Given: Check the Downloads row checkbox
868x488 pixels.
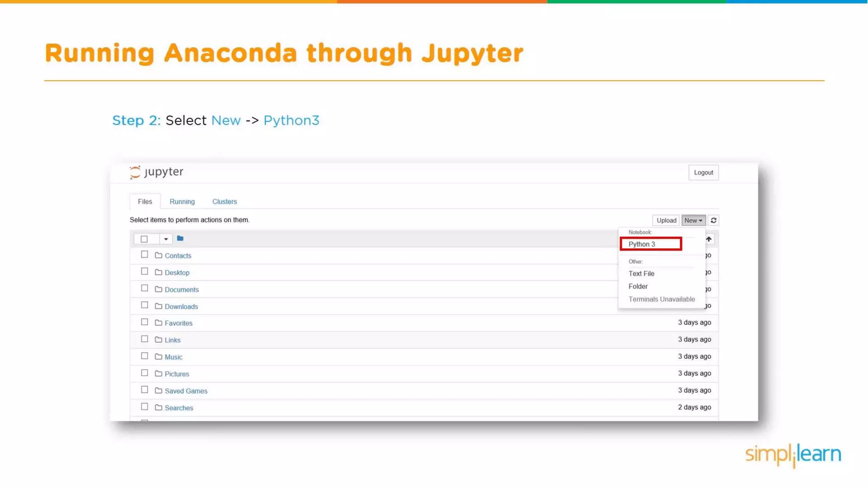Looking at the screenshot, I should (x=145, y=305).
